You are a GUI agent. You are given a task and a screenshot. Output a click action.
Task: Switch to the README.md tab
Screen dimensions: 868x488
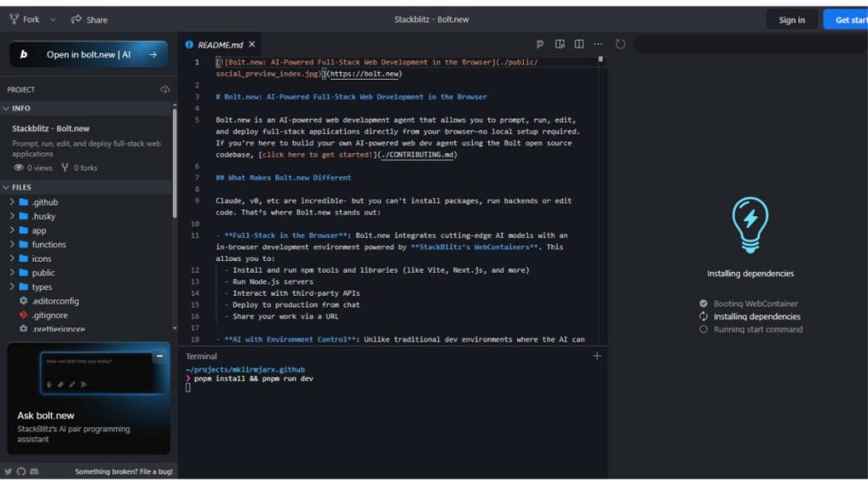pos(217,43)
